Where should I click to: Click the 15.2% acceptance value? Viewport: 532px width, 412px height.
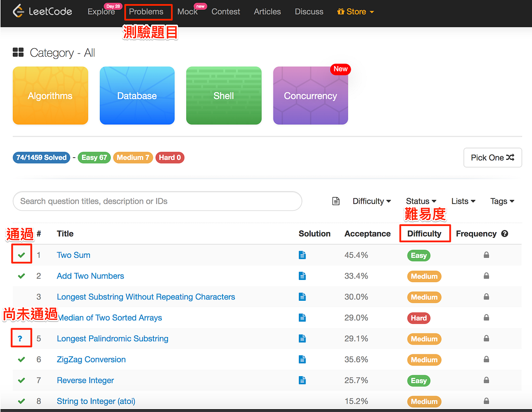(356, 401)
